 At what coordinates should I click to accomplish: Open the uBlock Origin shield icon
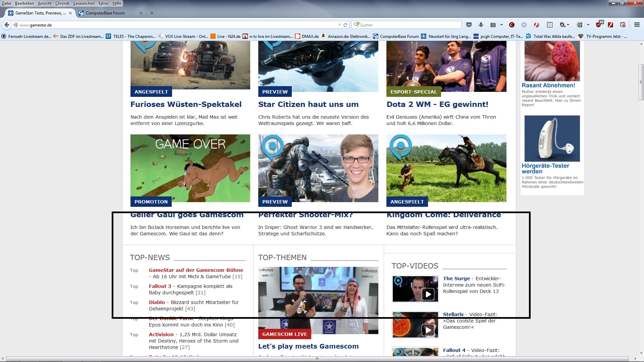[x=599, y=25]
